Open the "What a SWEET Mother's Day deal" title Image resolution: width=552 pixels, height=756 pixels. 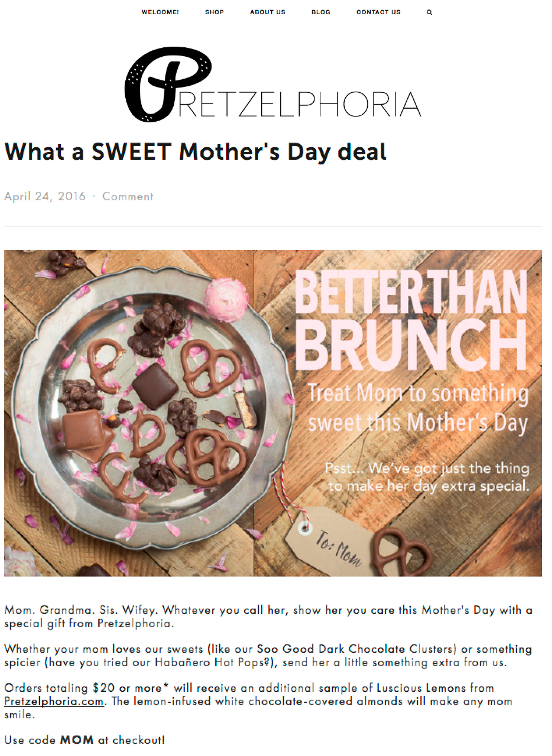[x=195, y=152]
